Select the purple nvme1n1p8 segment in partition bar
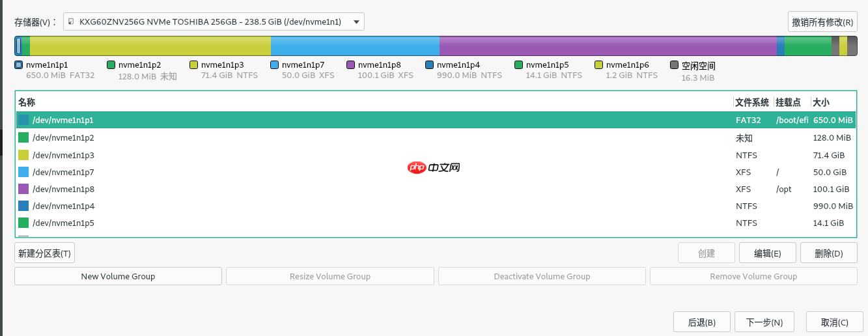The image size is (868, 336). pos(608,46)
